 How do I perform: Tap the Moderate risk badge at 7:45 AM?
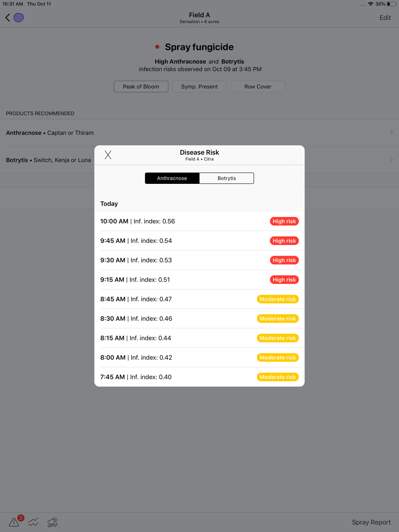pos(278,377)
